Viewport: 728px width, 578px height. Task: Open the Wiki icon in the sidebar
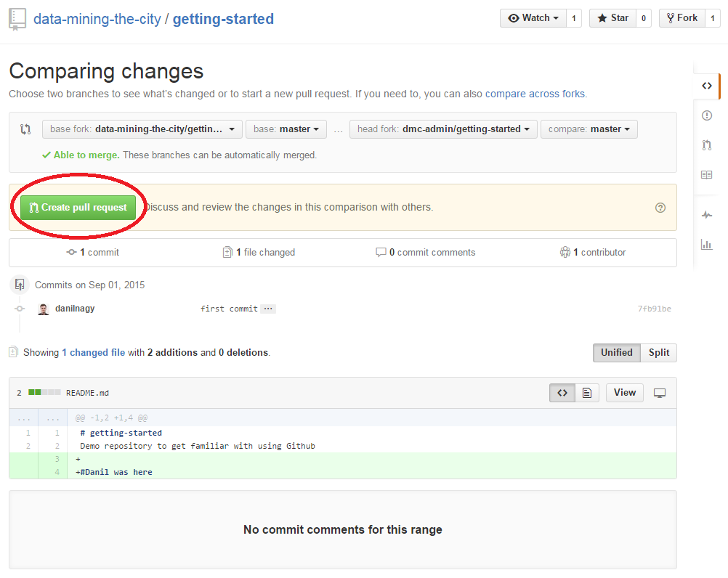pos(707,175)
